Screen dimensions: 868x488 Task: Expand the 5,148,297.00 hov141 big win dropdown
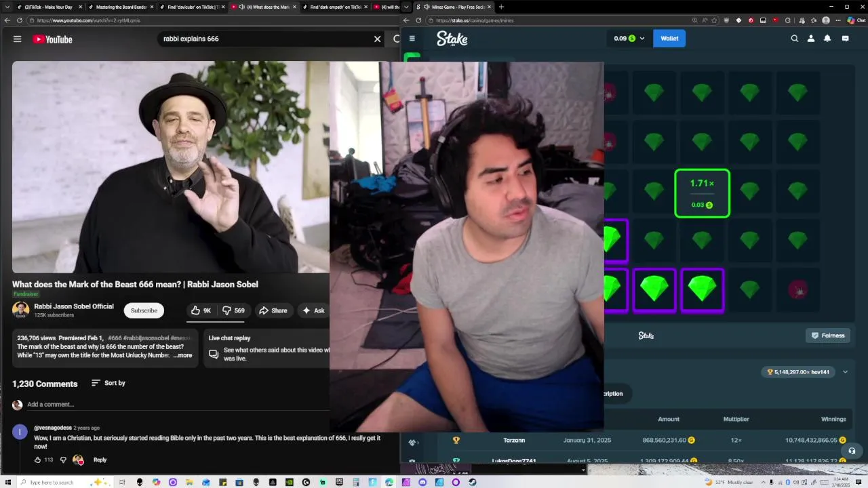845,372
